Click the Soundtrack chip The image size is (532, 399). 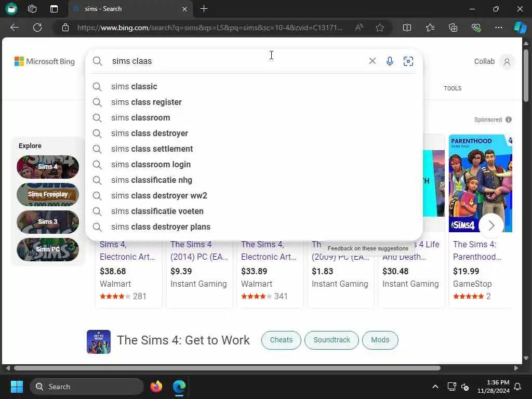coord(331,340)
